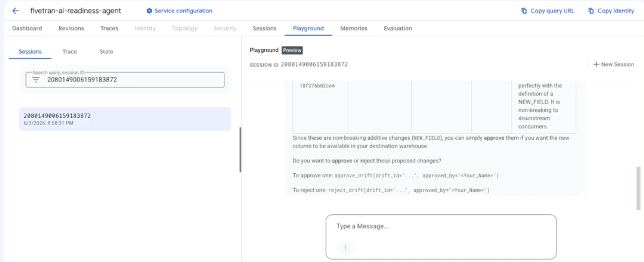Click the 'Do you want to approve or reject' question
Viewport: 644px width, 262px height.
coord(367,161)
